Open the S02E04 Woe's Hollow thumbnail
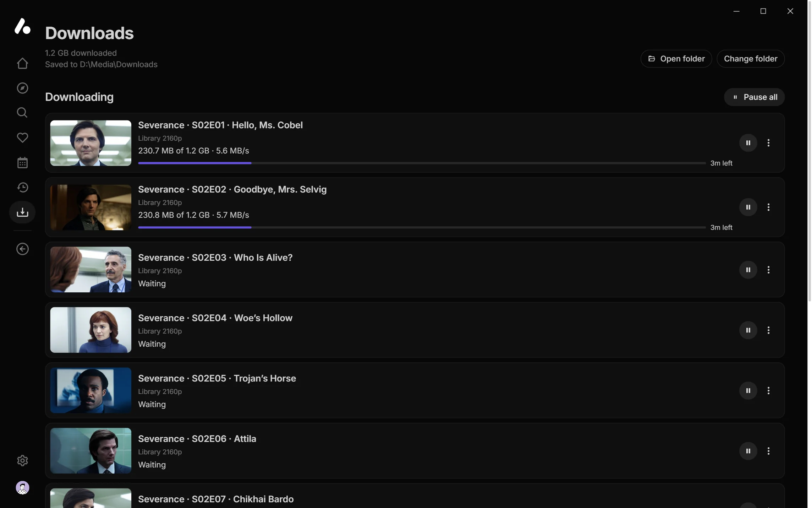 [x=90, y=330]
